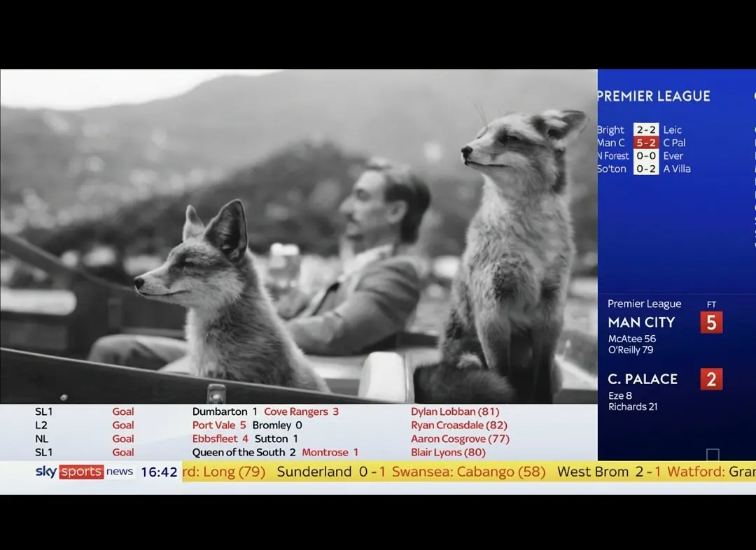Image resolution: width=756 pixels, height=550 pixels.
Task: Click the small square outline below Richards 21
Action: [x=713, y=455]
